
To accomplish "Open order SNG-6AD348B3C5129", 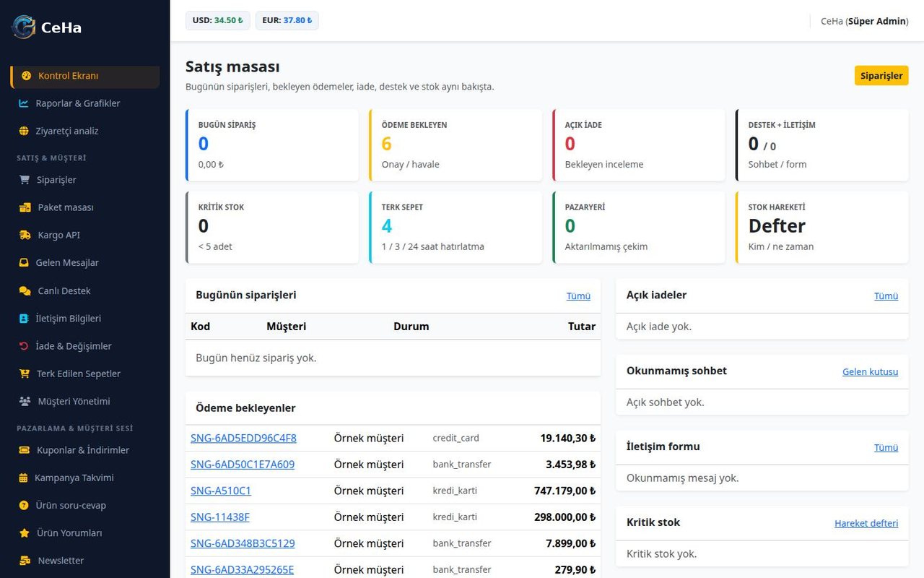I will point(243,543).
